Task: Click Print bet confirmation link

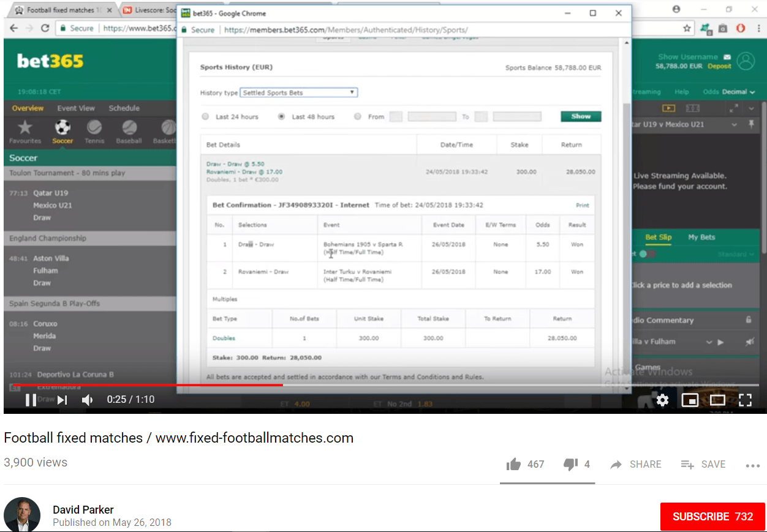Action: (582, 206)
